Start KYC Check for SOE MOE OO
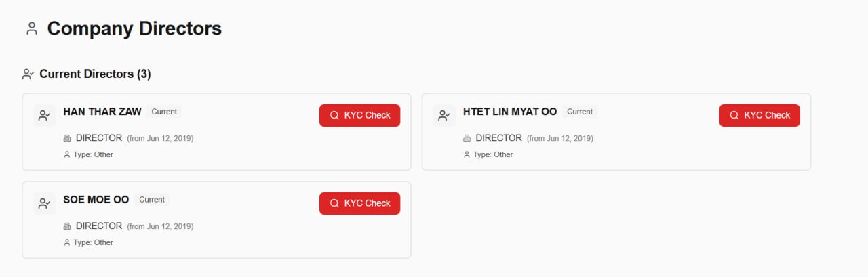Image resolution: width=868 pixels, height=277 pixels. [359, 203]
